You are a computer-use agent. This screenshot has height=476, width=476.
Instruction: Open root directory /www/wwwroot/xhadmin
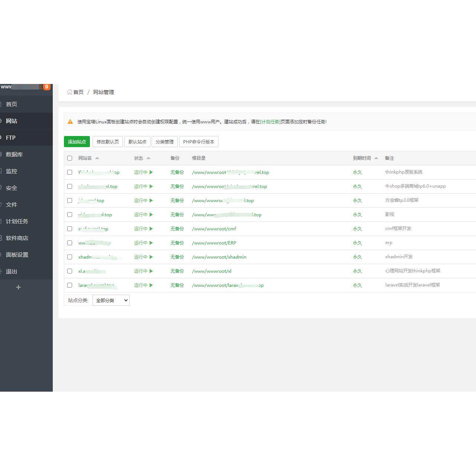[219, 257]
